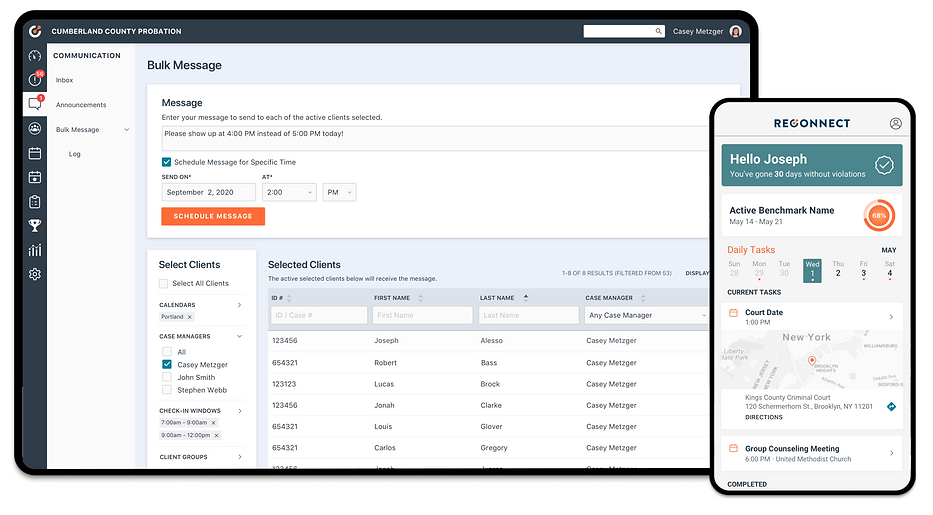Image resolution: width=933 pixels, height=515 pixels.
Task: Click the Directions link under court address
Action: (x=763, y=417)
